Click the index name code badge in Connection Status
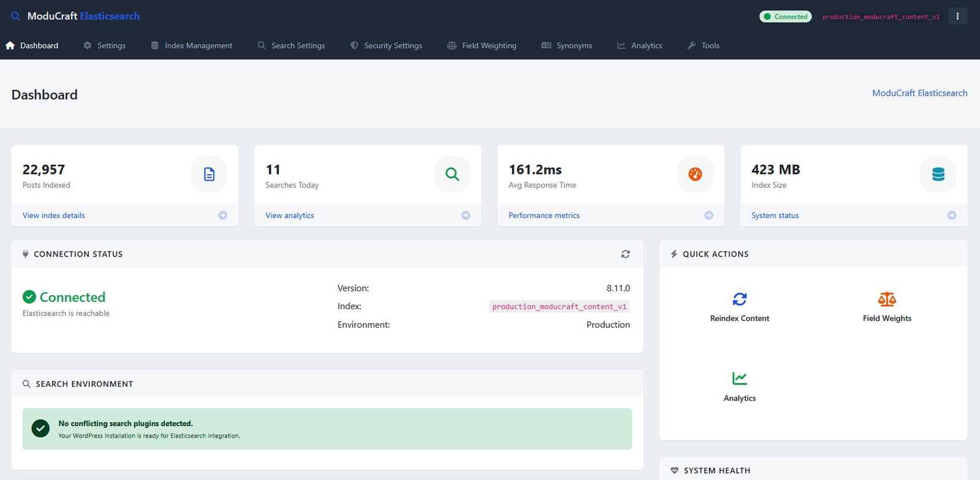The height and width of the screenshot is (480, 980). click(559, 306)
